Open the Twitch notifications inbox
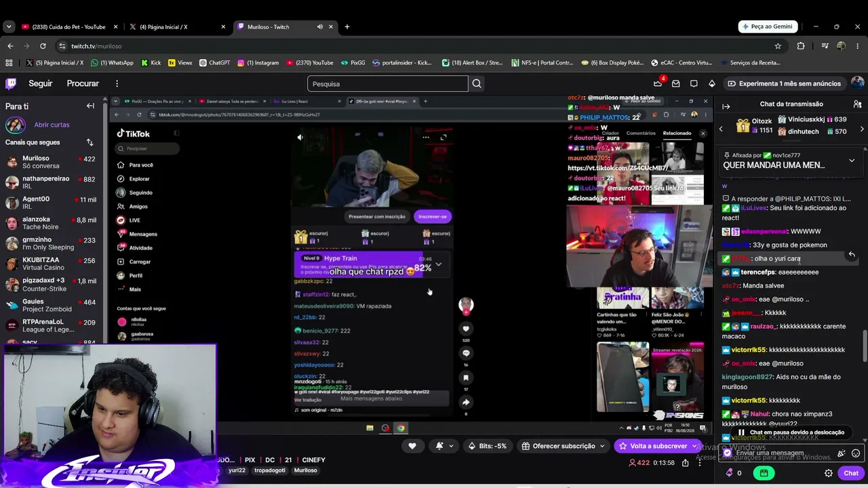The width and height of the screenshot is (868, 488). [675, 83]
